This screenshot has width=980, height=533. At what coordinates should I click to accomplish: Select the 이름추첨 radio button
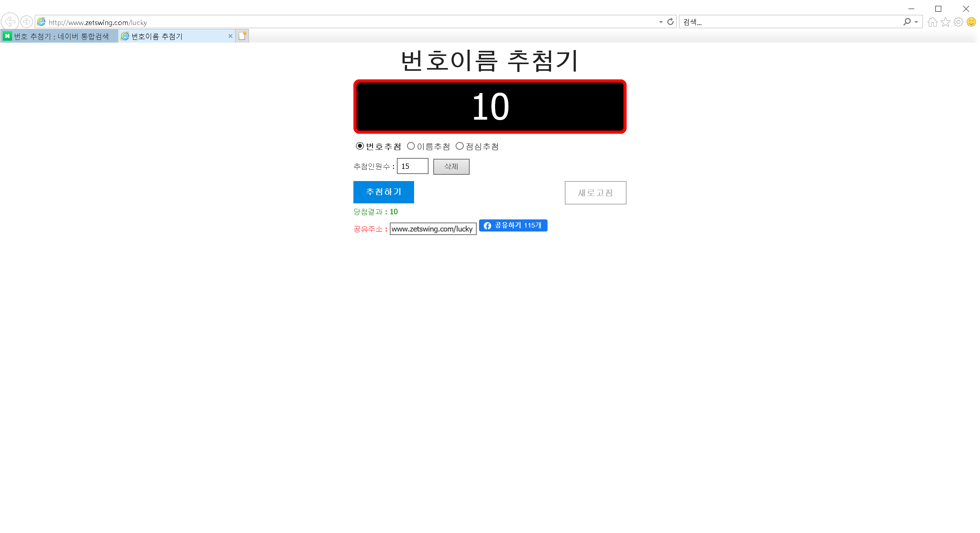pyautogui.click(x=411, y=146)
